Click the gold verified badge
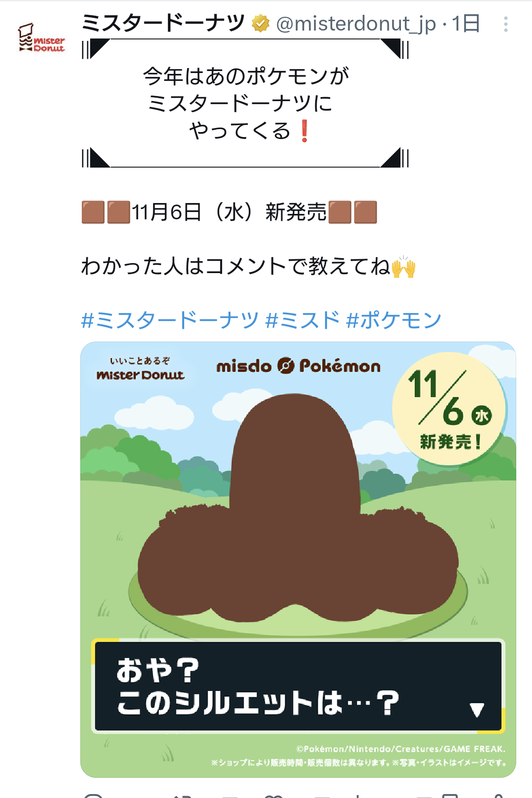Screen dimensions: 532x798 (x=261, y=23)
